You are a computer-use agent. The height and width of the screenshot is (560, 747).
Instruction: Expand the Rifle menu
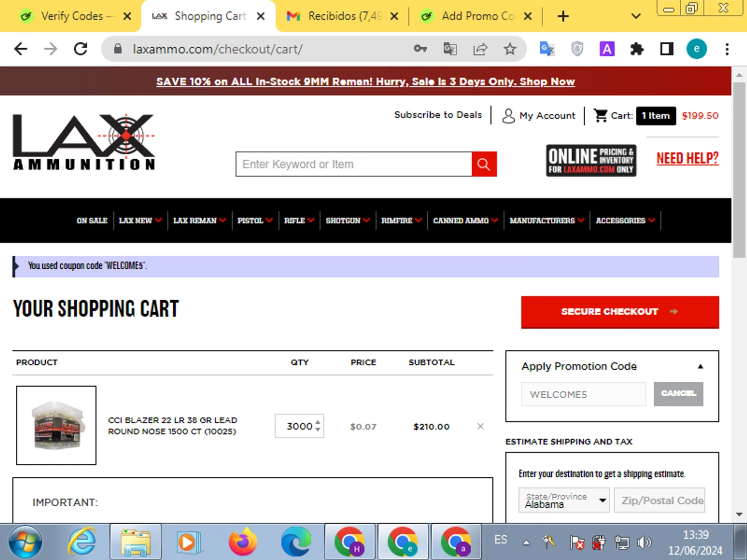point(299,221)
